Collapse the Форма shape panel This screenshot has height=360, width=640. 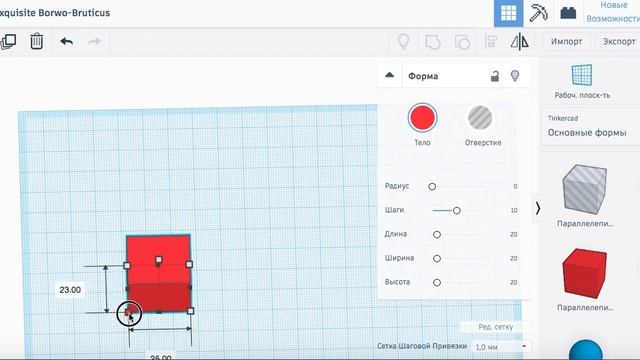(389, 76)
